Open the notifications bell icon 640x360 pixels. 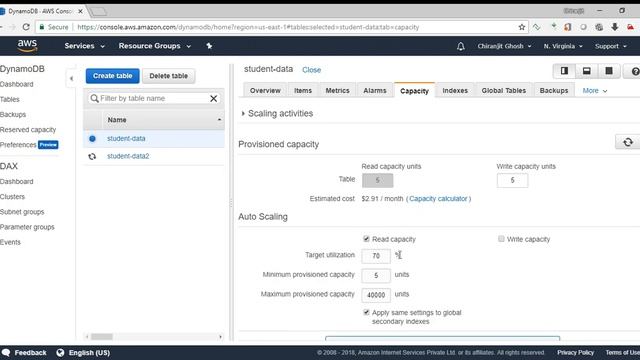pyautogui.click(x=460, y=47)
